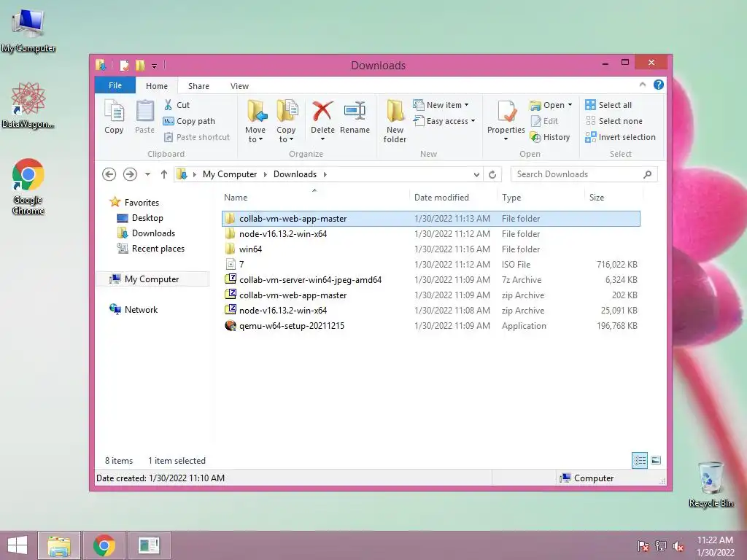The image size is (747, 560).
Task: Switch to the View ribbon tab
Action: [x=239, y=86]
